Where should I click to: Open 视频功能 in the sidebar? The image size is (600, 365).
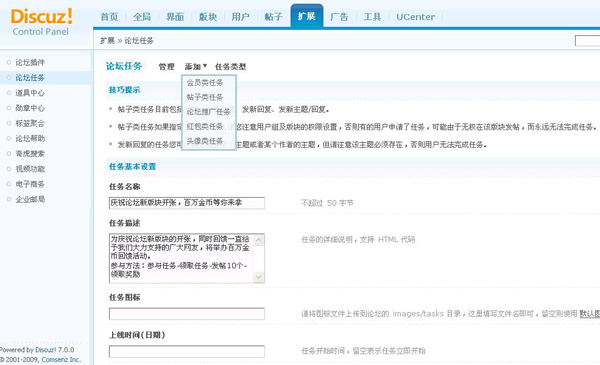click(x=30, y=169)
